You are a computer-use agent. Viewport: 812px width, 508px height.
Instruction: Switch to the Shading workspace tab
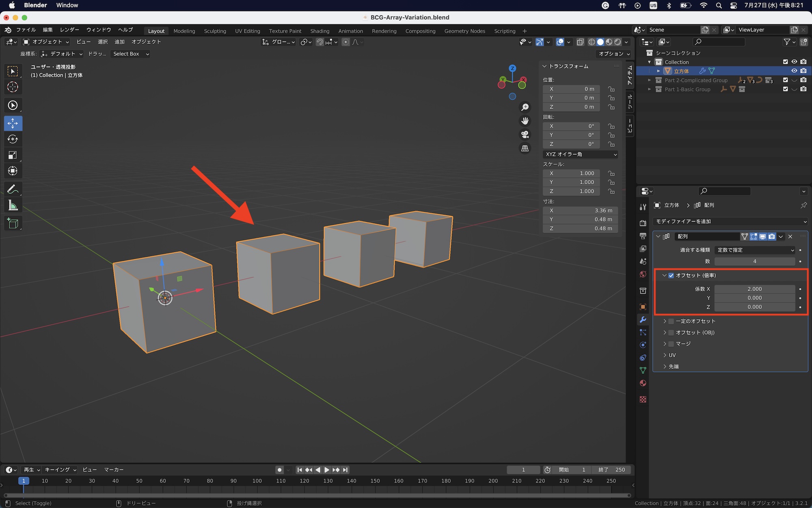pos(320,31)
